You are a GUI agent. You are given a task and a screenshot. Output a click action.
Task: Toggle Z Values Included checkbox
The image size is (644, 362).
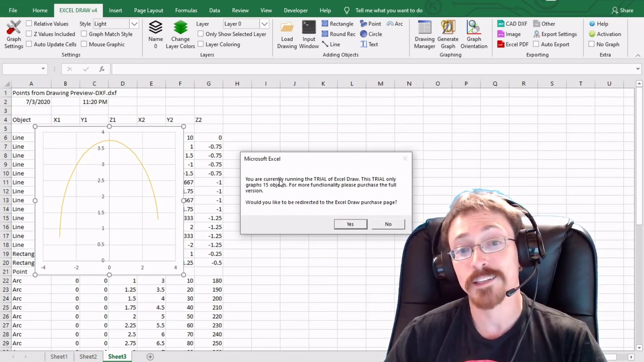pyautogui.click(x=29, y=34)
